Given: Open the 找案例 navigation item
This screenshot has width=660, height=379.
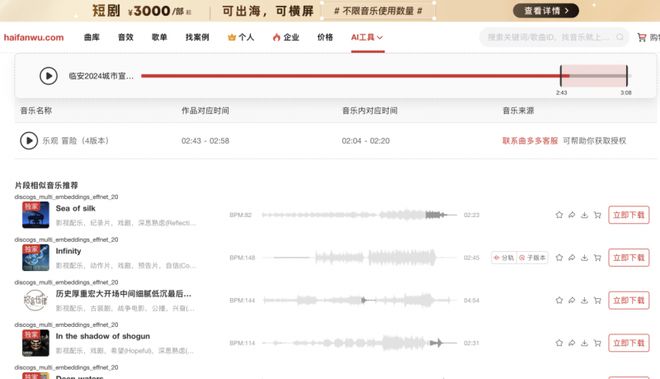Looking at the screenshot, I should [197, 37].
